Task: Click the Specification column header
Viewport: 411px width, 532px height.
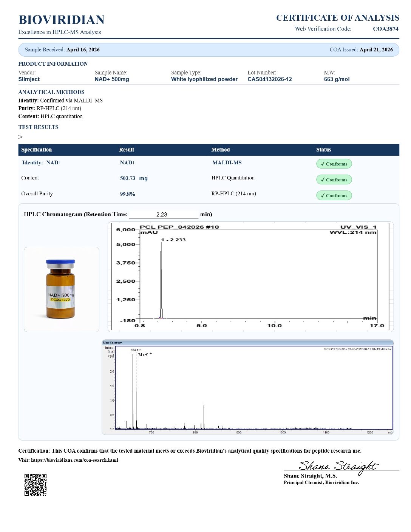Action: point(36,150)
